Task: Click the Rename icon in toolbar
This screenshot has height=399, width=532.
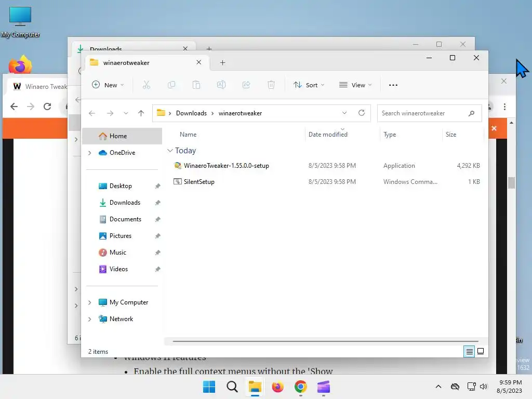Action: 221,85
